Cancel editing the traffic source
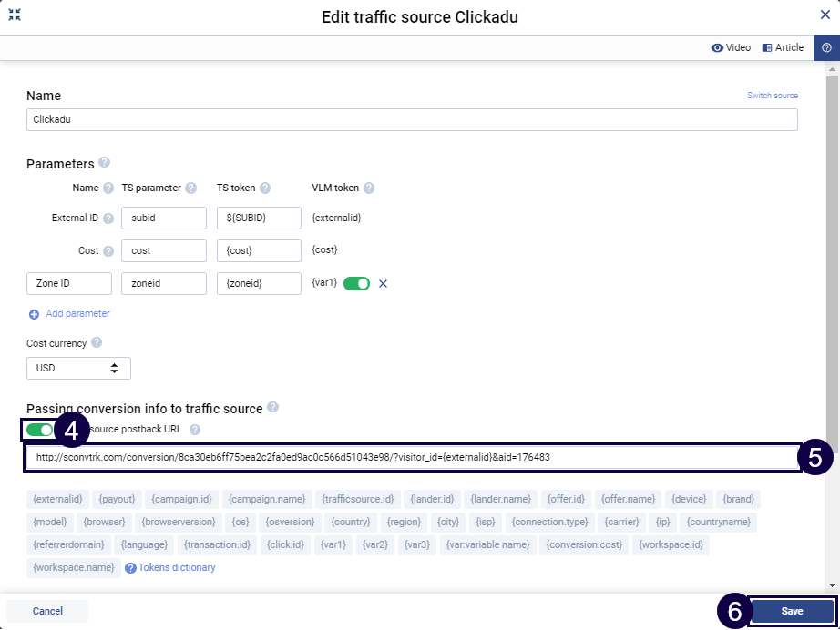Viewport: 840px width, 630px height. [x=47, y=611]
